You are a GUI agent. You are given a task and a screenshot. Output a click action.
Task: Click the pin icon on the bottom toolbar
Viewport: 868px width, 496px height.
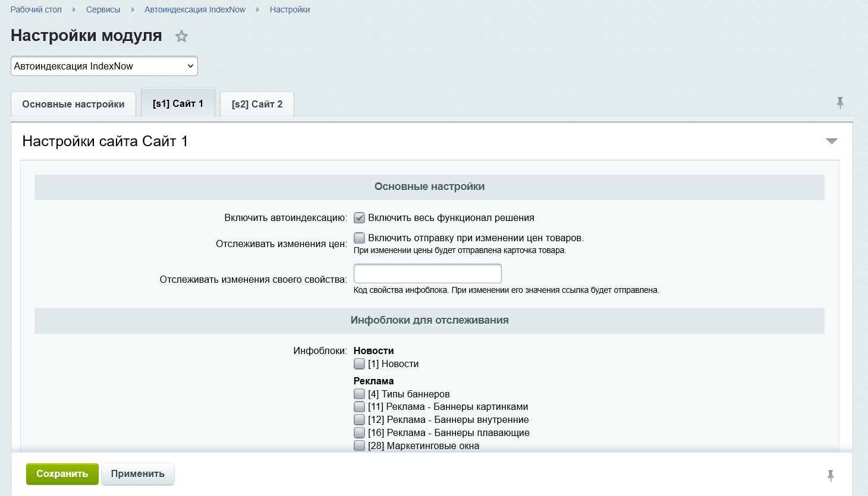click(x=831, y=475)
